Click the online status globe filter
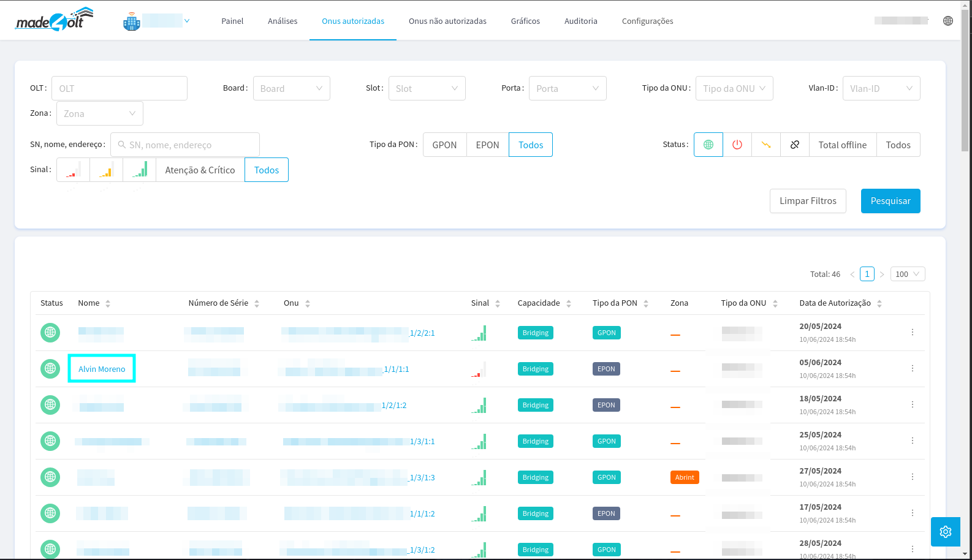 coord(708,145)
